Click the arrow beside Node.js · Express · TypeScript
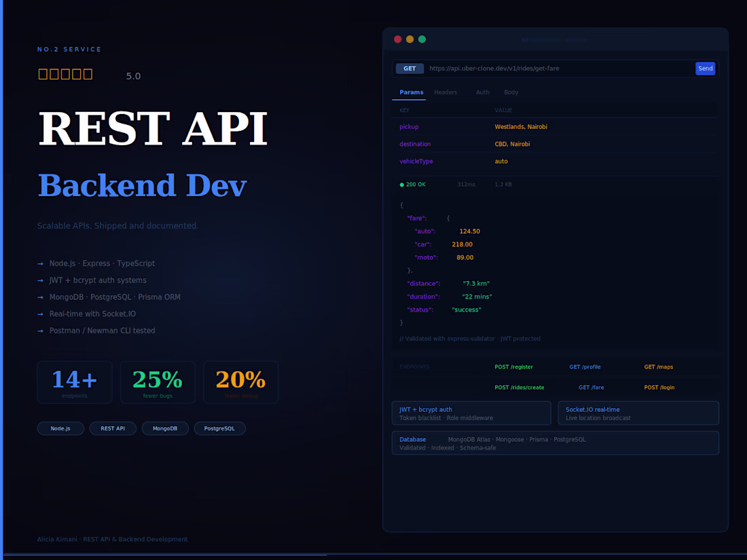The image size is (747, 560). (x=41, y=264)
